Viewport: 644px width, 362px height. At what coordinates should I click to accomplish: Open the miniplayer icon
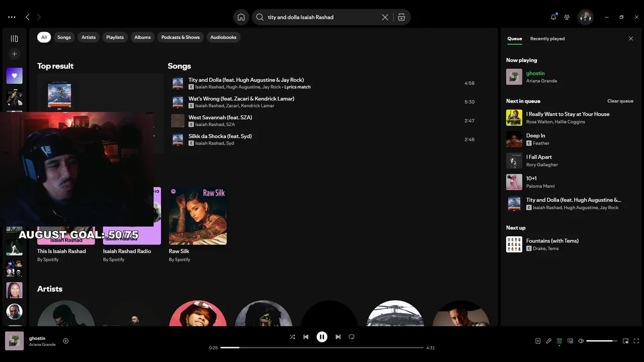coord(625,341)
